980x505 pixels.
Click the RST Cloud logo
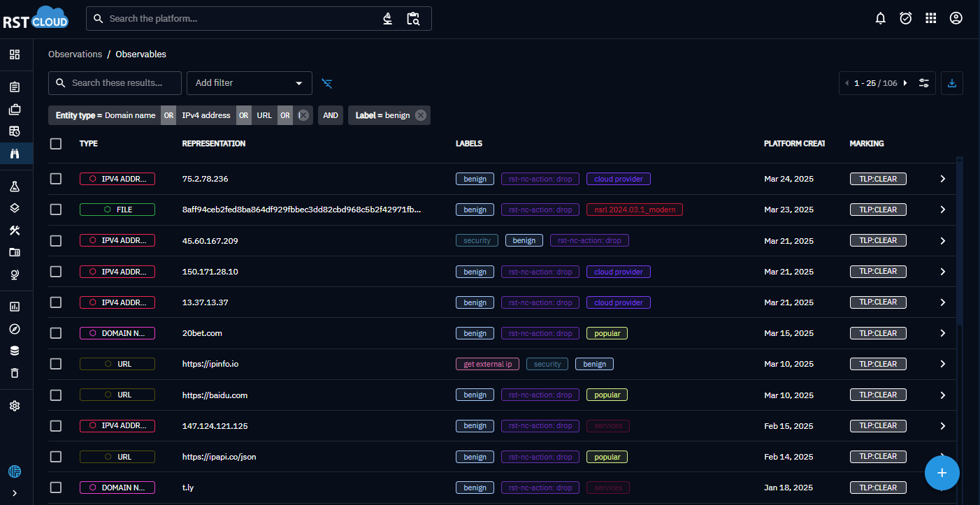click(36, 17)
